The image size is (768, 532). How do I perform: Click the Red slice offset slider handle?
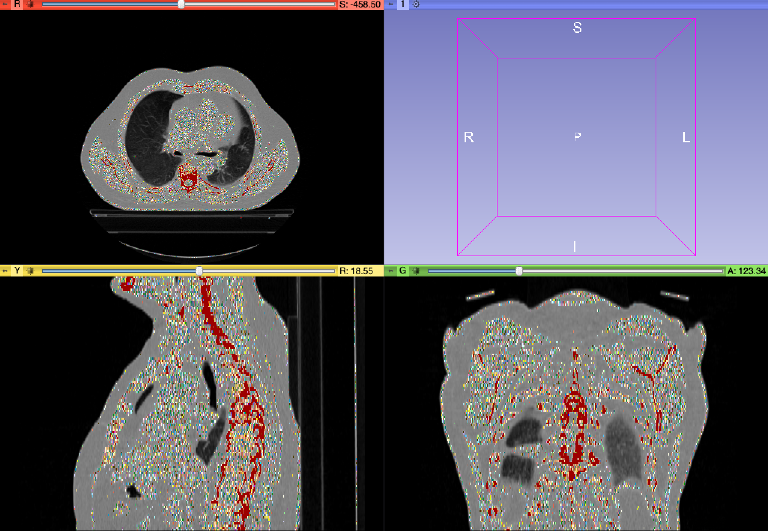pos(181,4)
